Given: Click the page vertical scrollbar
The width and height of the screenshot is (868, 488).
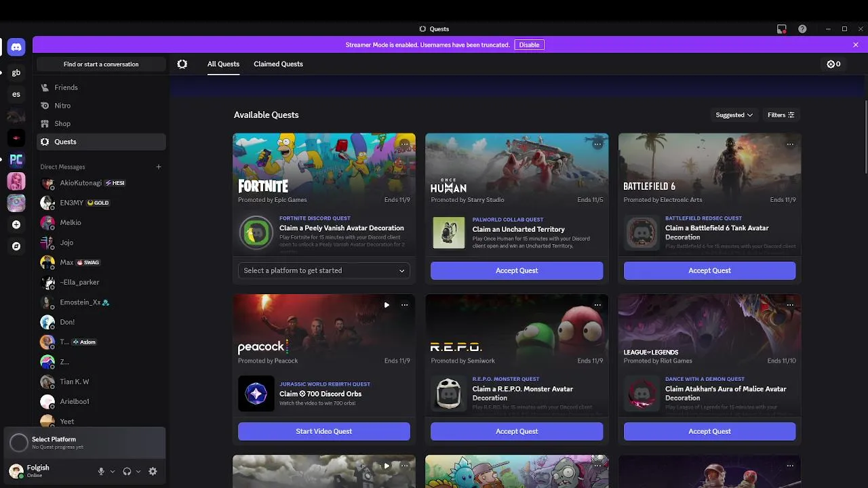Looking at the screenshot, I should click(865, 136).
